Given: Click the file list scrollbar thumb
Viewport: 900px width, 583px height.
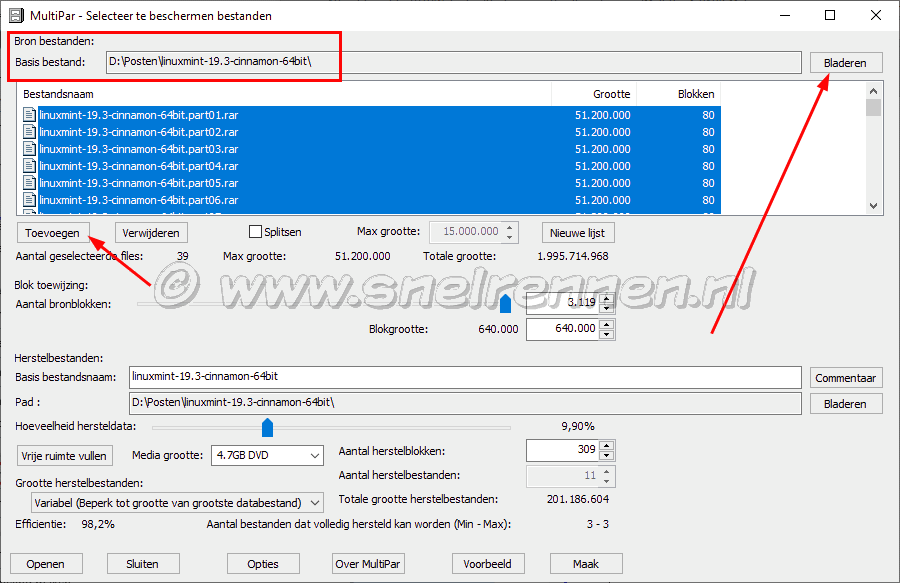Looking at the screenshot, I should tap(874, 108).
